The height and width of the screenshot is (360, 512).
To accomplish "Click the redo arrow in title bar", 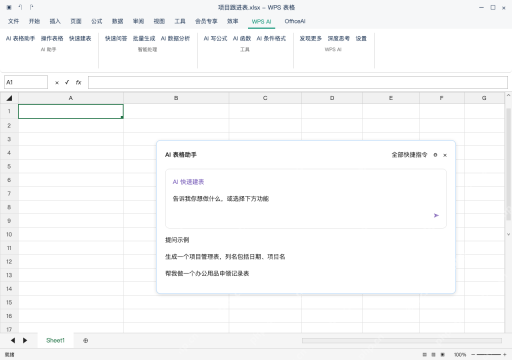I will [31, 7].
